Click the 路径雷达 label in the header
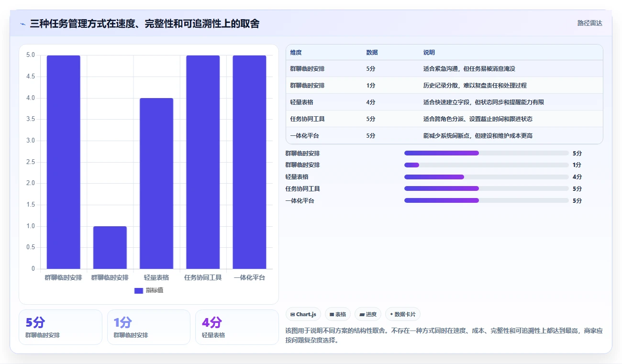Image resolution: width=622 pixels, height=364 pixels. click(589, 23)
